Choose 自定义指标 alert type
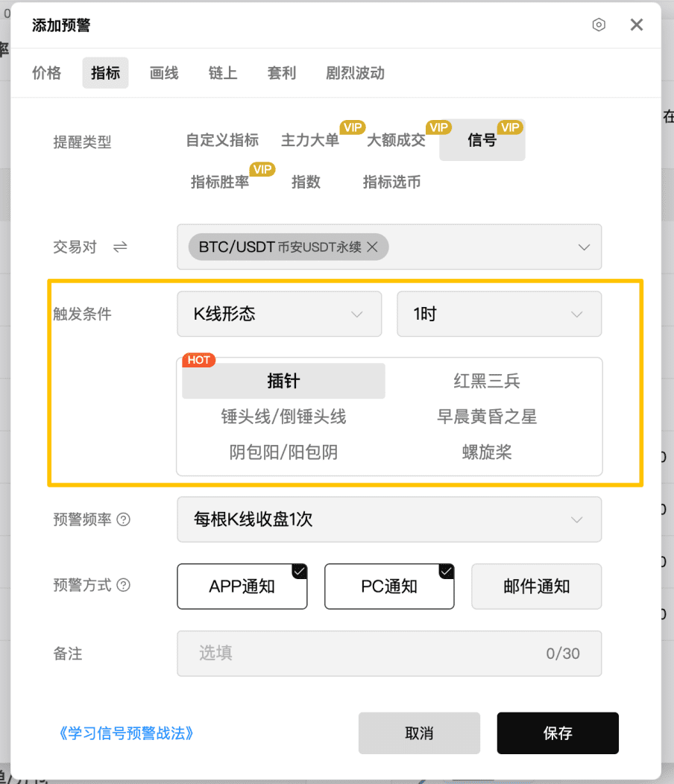The height and width of the screenshot is (784, 674). pos(222,140)
